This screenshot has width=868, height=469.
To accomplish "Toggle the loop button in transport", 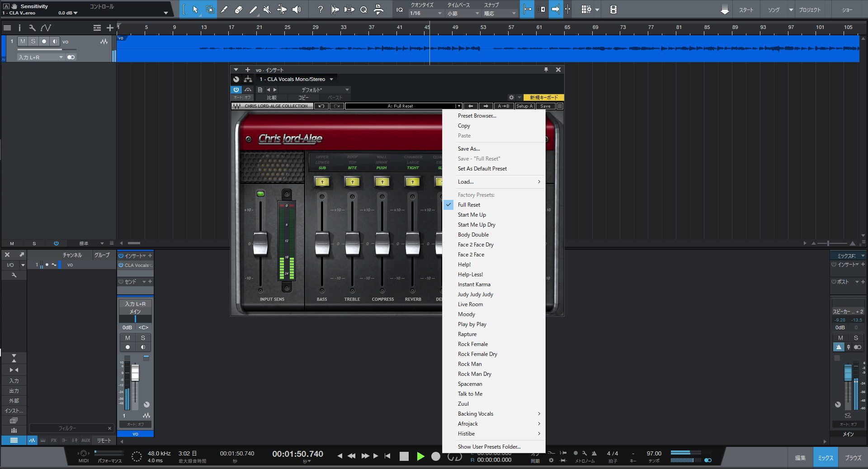I will tap(454, 457).
